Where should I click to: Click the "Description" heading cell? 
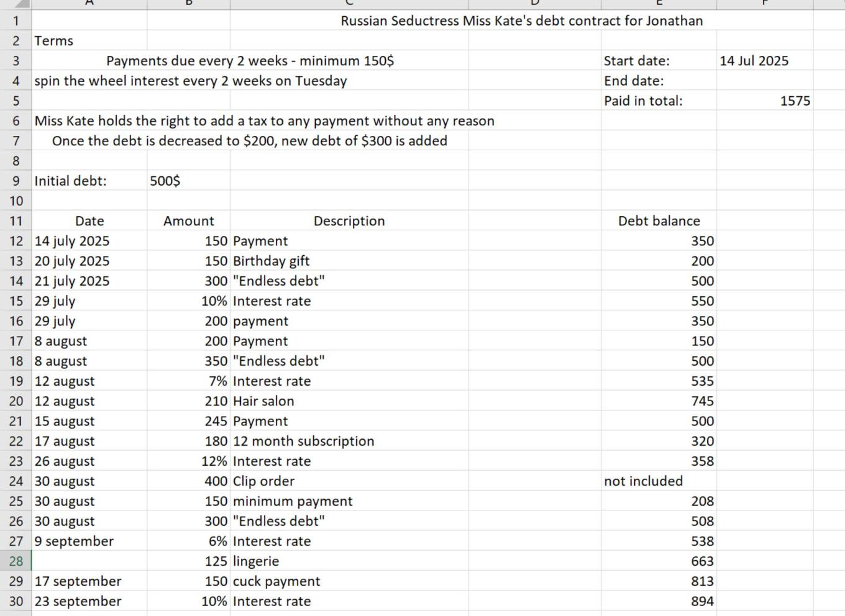[x=349, y=221]
